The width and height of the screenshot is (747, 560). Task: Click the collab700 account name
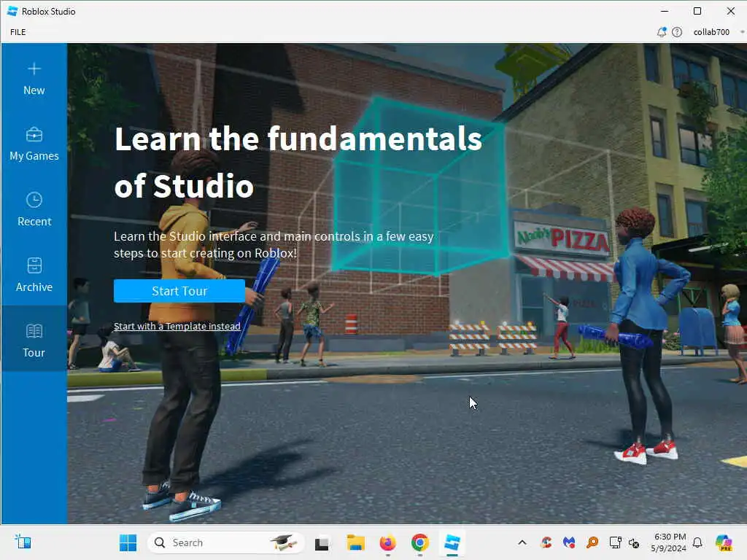[711, 32]
